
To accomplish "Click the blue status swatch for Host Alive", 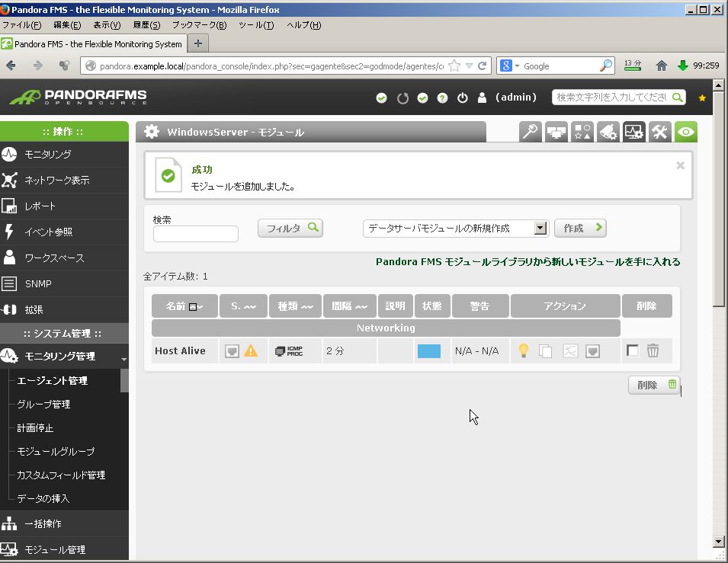I will (429, 351).
